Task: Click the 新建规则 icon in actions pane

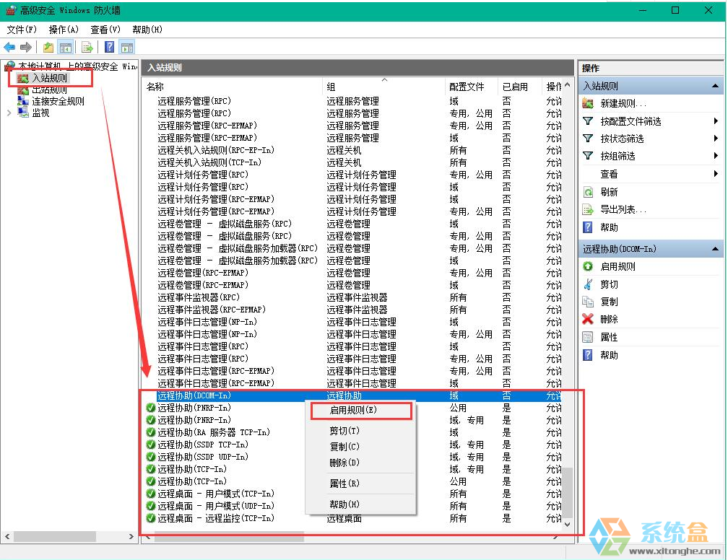Action: coord(588,103)
